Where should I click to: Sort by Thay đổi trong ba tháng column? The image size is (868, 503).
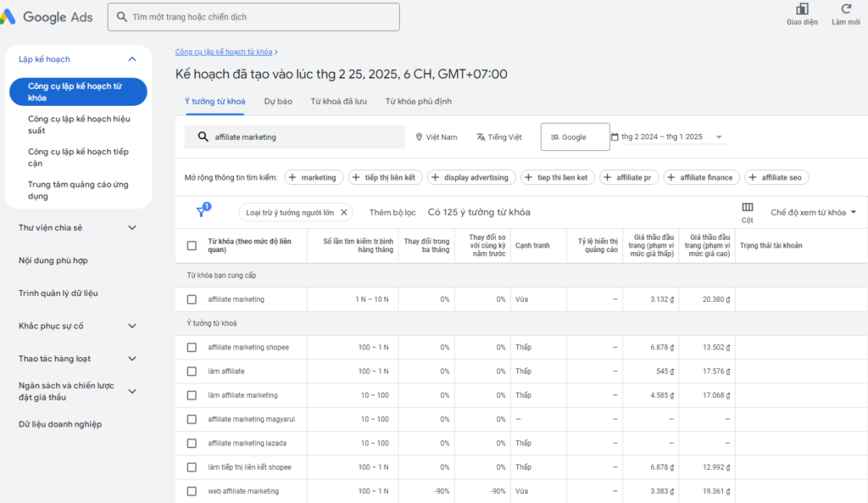(x=427, y=245)
